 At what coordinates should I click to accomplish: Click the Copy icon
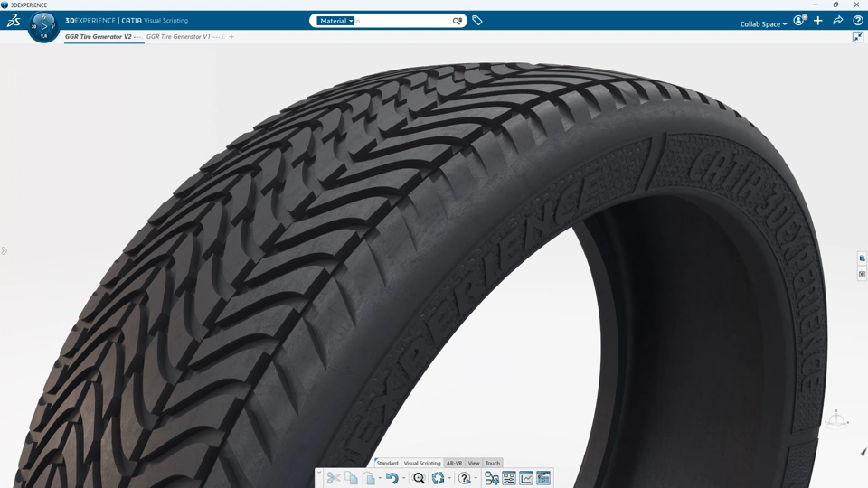click(351, 478)
